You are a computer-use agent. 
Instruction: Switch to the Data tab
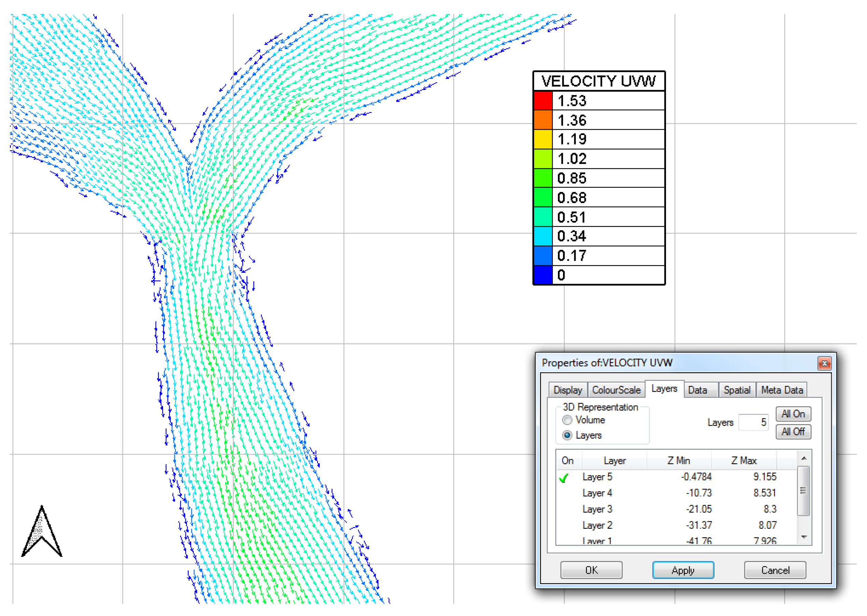point(697,390)
